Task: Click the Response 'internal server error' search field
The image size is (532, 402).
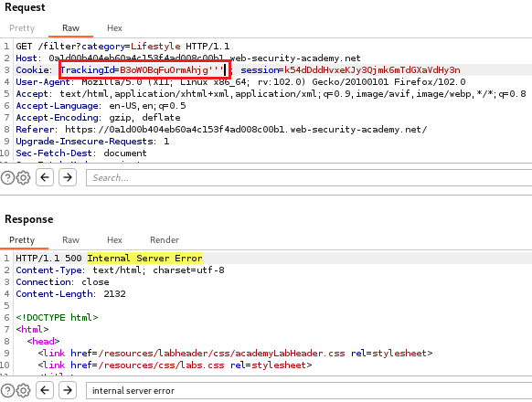Action: [x=309, y=391]
